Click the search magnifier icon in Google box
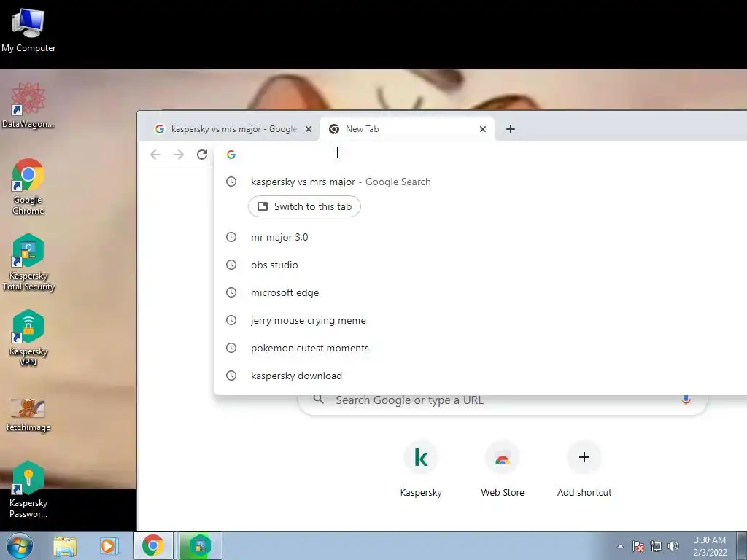 [318, 400]
